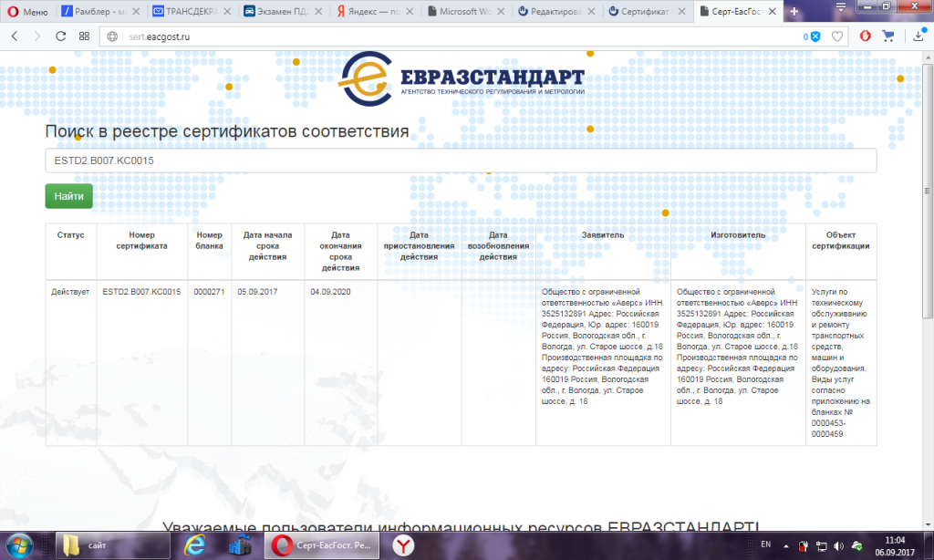The height and width of the screenshot is (560, 934).
Task: Close the Яндекс tab
Action: pos(410,11)
